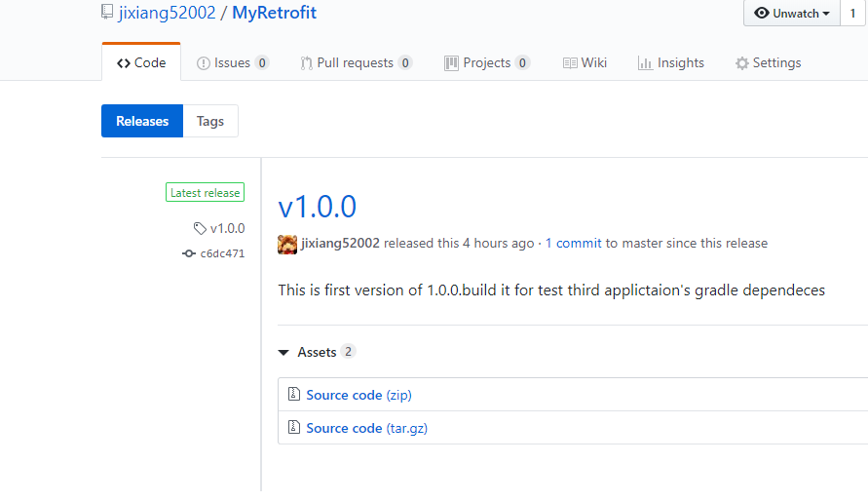Click the Settings gear icon
The image size is (868, 502).
click(x=741, y=63)
